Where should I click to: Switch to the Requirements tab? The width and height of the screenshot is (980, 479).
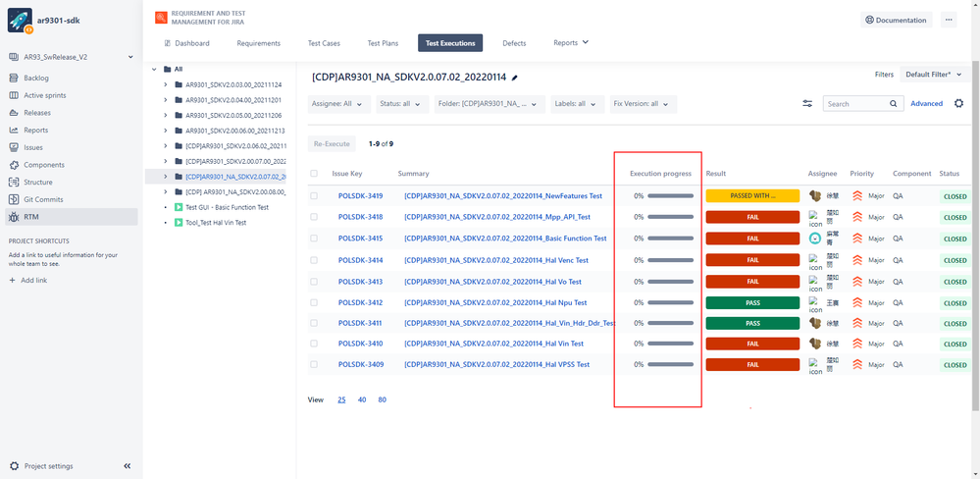pos(259,43)
